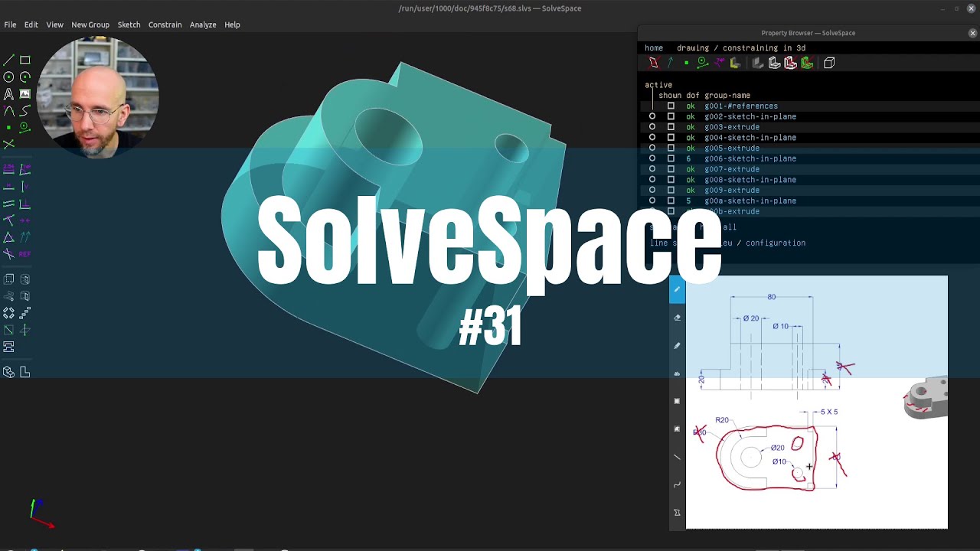Toggle shown checkbox for g001-#references
Image resolution: width=980 pixels, height=551 pixels.
click(671, 106)
